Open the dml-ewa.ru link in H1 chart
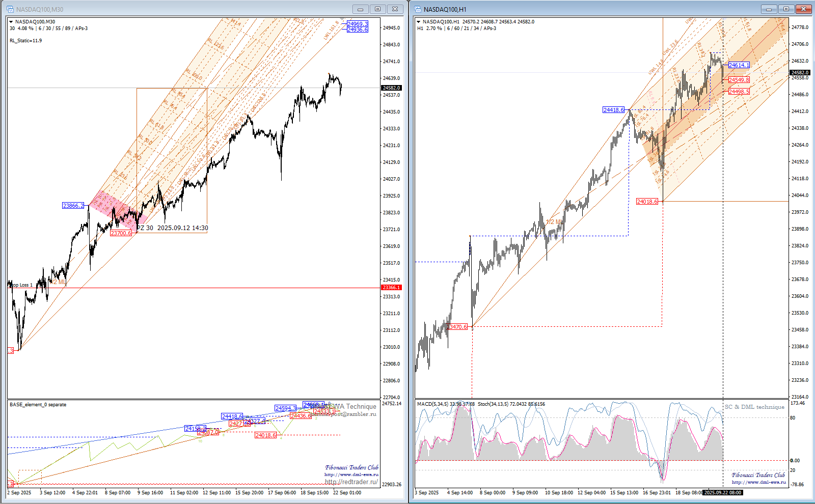Image resolution: width=815 pixels, height=504 pixels. 758,482
